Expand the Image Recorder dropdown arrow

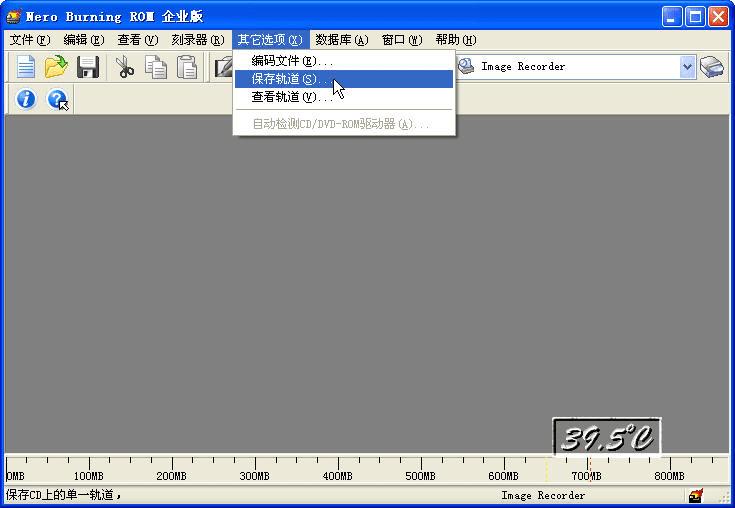[688, 67]
